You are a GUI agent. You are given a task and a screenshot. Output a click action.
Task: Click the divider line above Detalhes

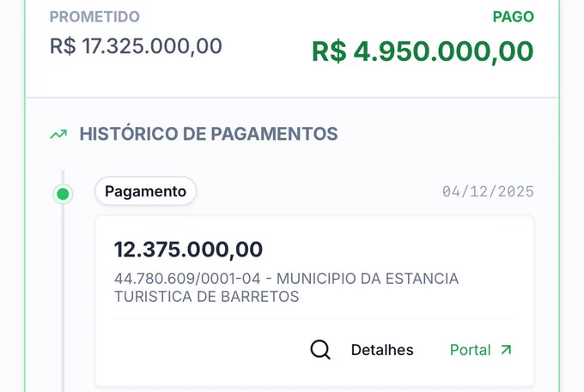(314, 318)
